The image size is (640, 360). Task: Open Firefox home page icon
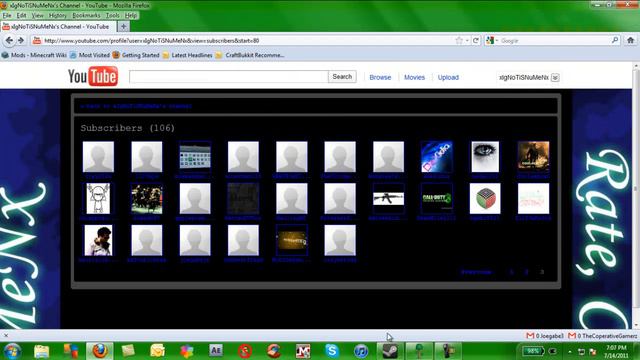631,40
